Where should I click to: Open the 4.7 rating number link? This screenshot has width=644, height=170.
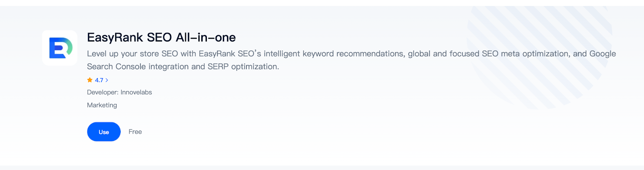tap(99, 80)
